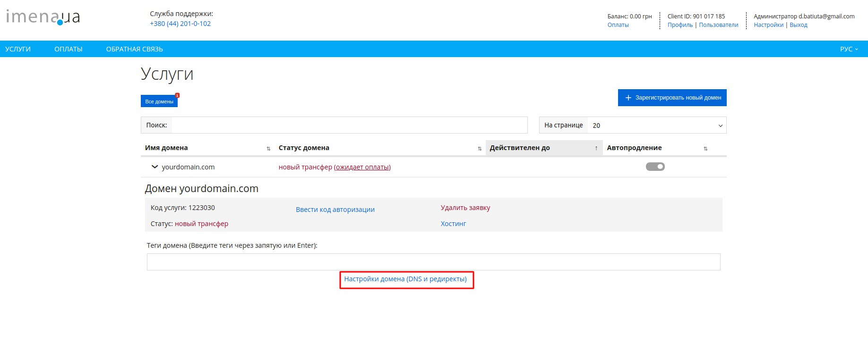868x353 pixels.
Task: Open ОБРАТНАЯ СВЯЗЬ menu item
Action: coord(135,49)
